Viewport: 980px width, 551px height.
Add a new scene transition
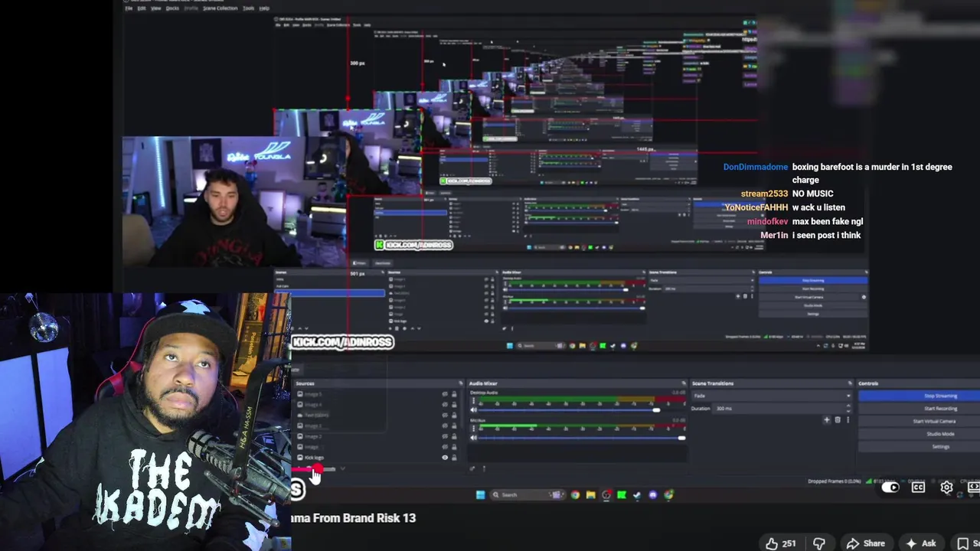pos(827,419)
